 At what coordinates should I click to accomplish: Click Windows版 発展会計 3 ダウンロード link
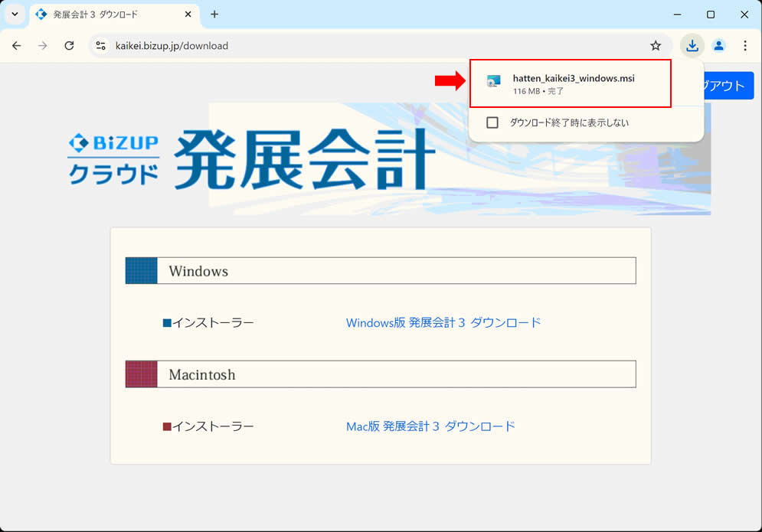[x=443, y=322]
